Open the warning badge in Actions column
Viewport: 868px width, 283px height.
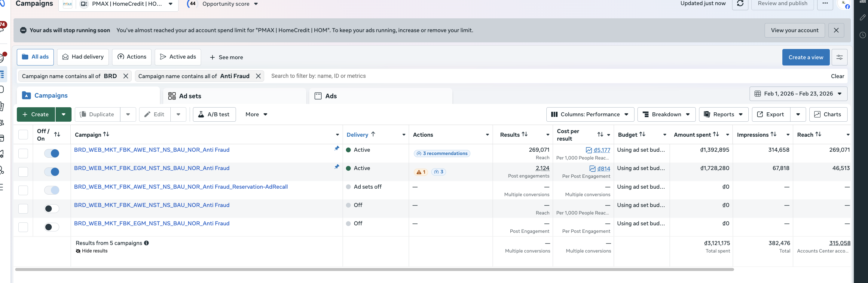click(420, 172)
